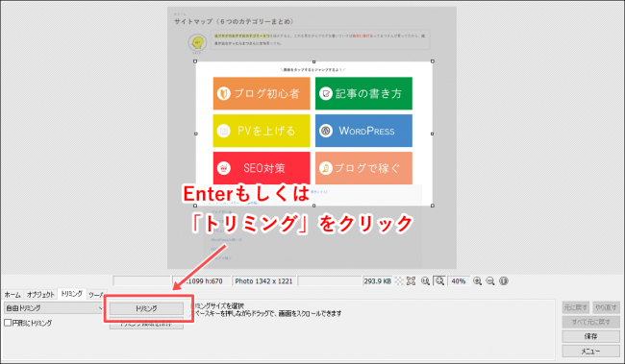Click the Photo 1342 x 1221 status text
The image size is (625, 364).
click(x=263, y=281)
